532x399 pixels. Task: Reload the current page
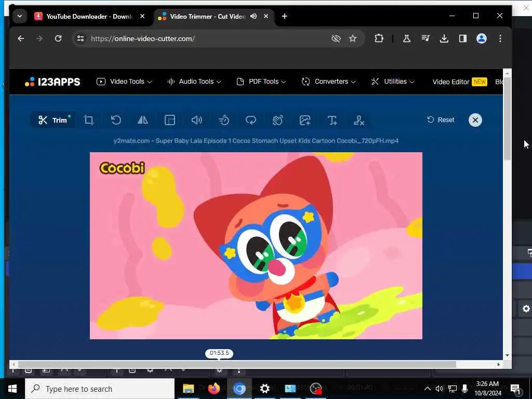(x=58, y=38)
